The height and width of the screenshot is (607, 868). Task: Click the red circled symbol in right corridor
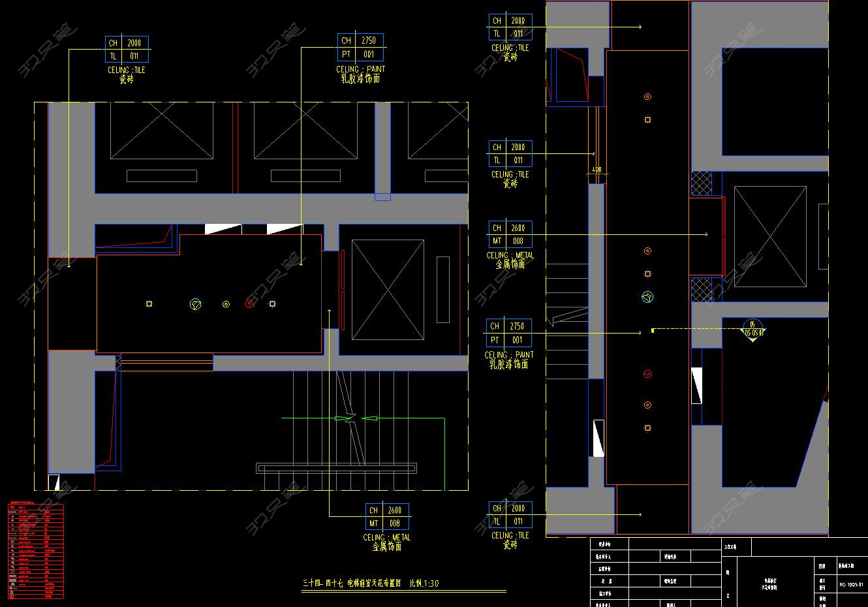pos(647,374)
